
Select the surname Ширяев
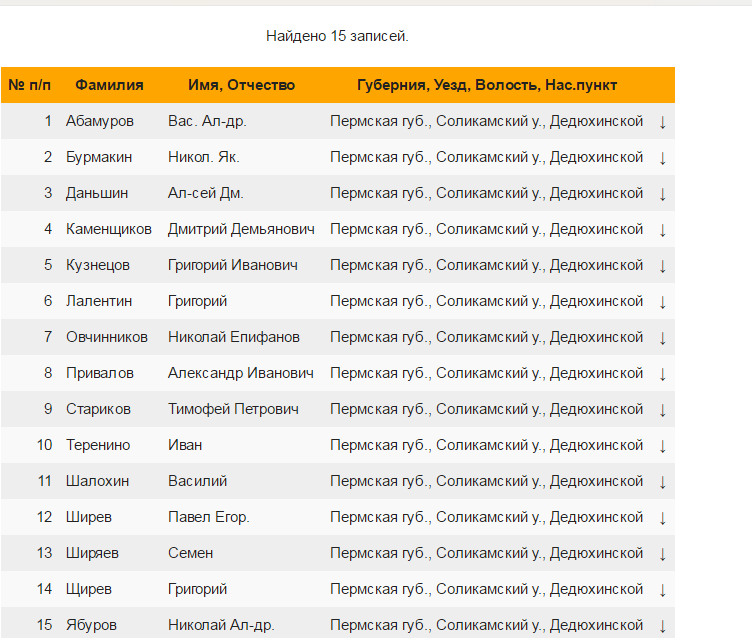91,553
